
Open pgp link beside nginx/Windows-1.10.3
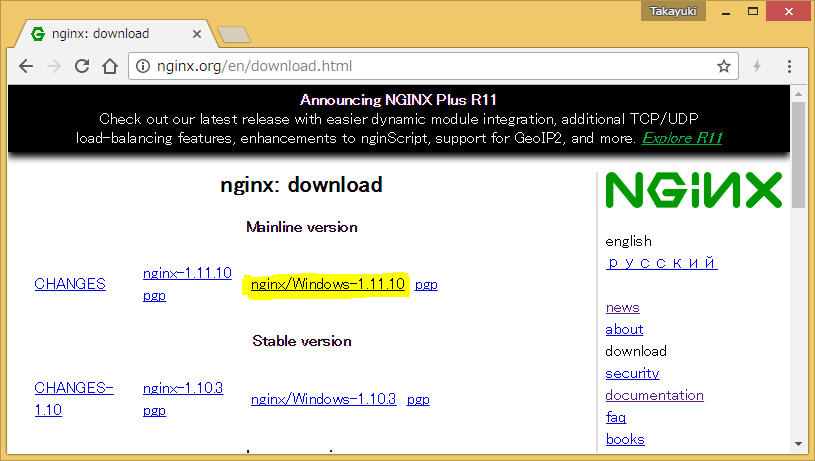pyautogui.click(x=418, y=400)
